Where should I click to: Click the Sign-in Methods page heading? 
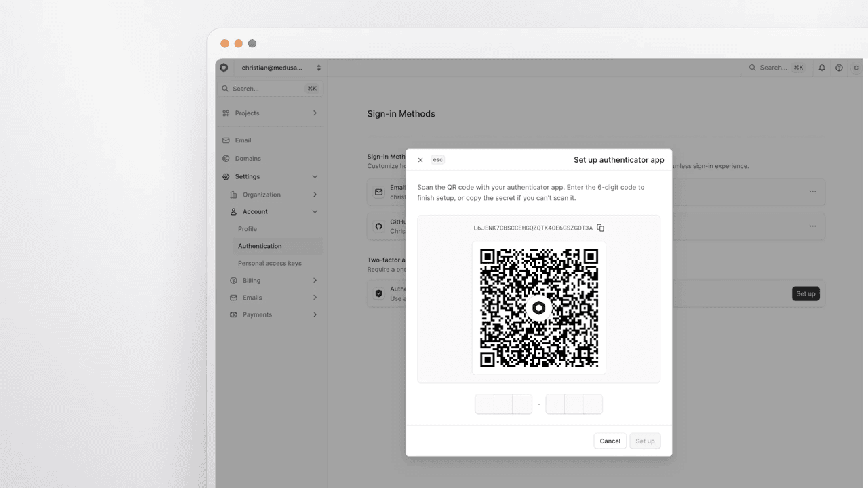401,114
